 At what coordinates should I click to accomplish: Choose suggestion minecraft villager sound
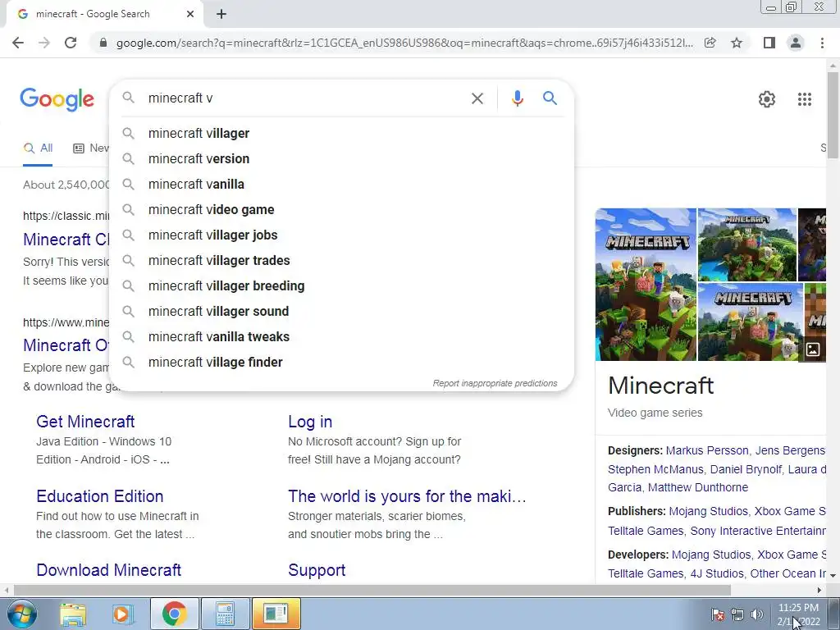[x=342, y=311]
